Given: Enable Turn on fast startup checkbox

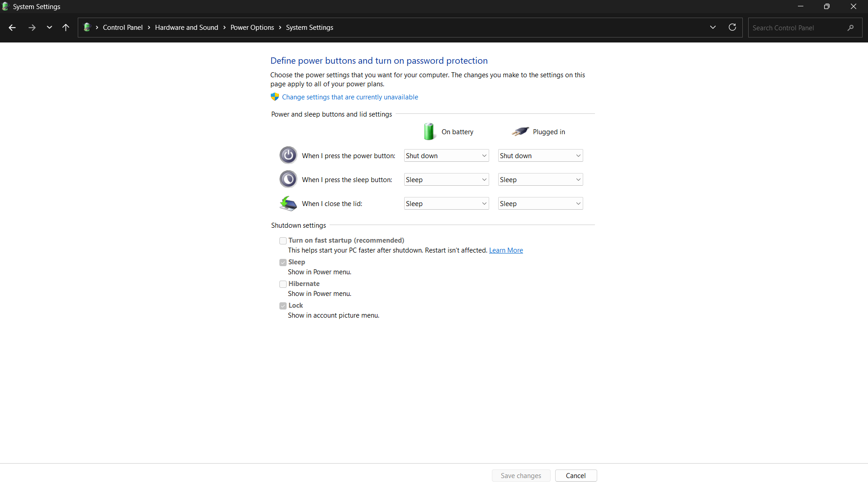Looking at the screenshot, I should click(283, 241).
